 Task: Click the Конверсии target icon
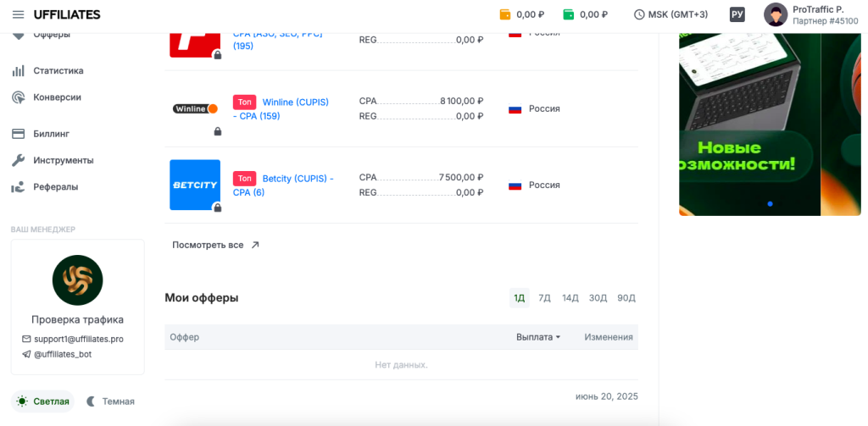point(19,97)
